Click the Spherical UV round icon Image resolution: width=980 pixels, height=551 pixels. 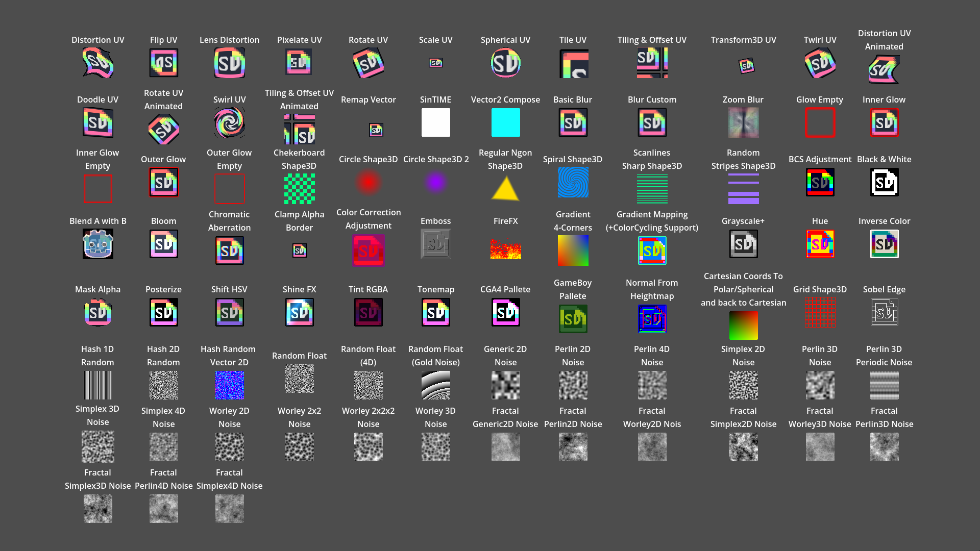[x=505, y=63]
